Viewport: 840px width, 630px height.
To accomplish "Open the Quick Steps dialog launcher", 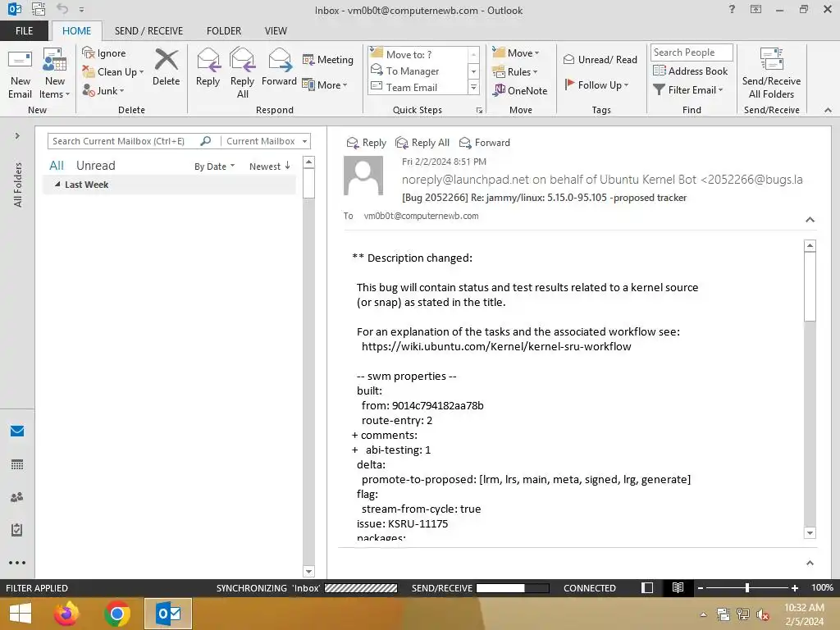I will point(479,111).
